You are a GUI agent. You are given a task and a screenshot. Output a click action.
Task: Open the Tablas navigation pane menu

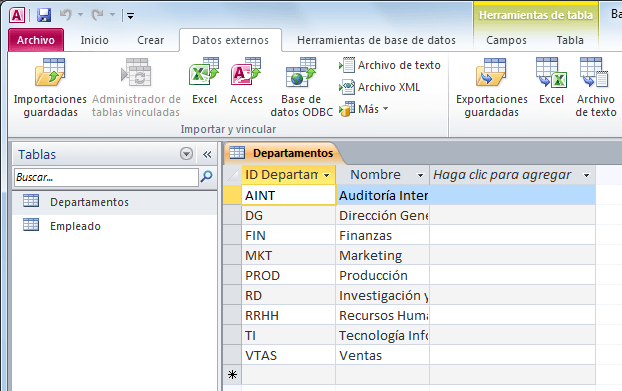(186, 153)
